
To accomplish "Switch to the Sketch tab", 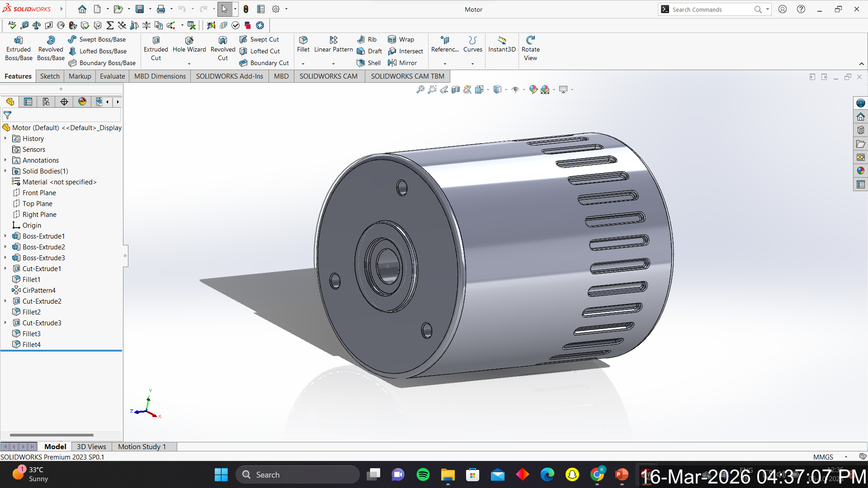I will coord(50,76).
